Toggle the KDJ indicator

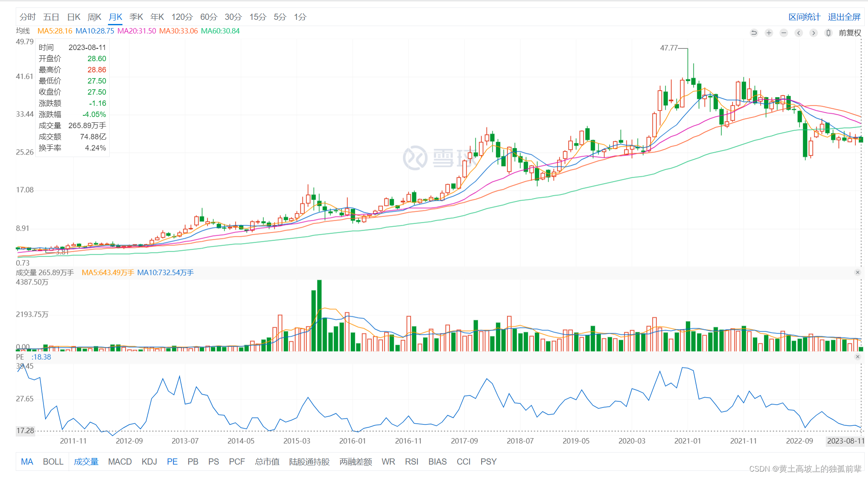(149, 462)
